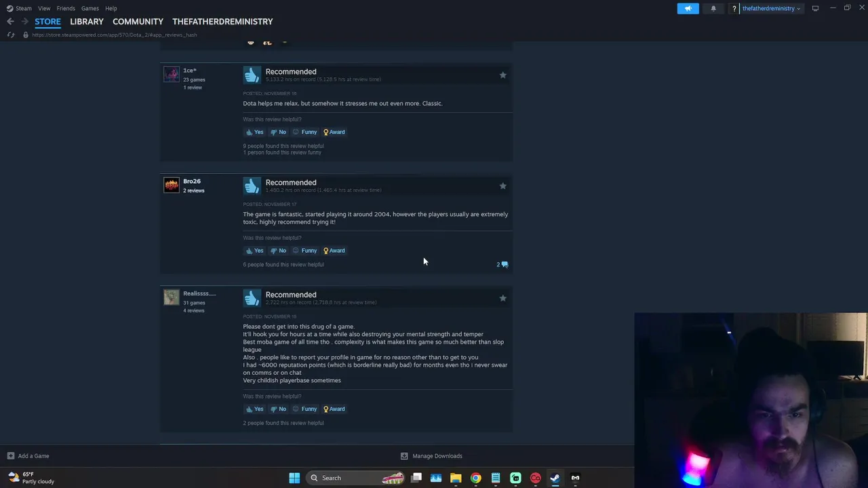Screen dimensions: 868x488
Task: Open Google Chrome from the taskbar
Action: point(476,478)
